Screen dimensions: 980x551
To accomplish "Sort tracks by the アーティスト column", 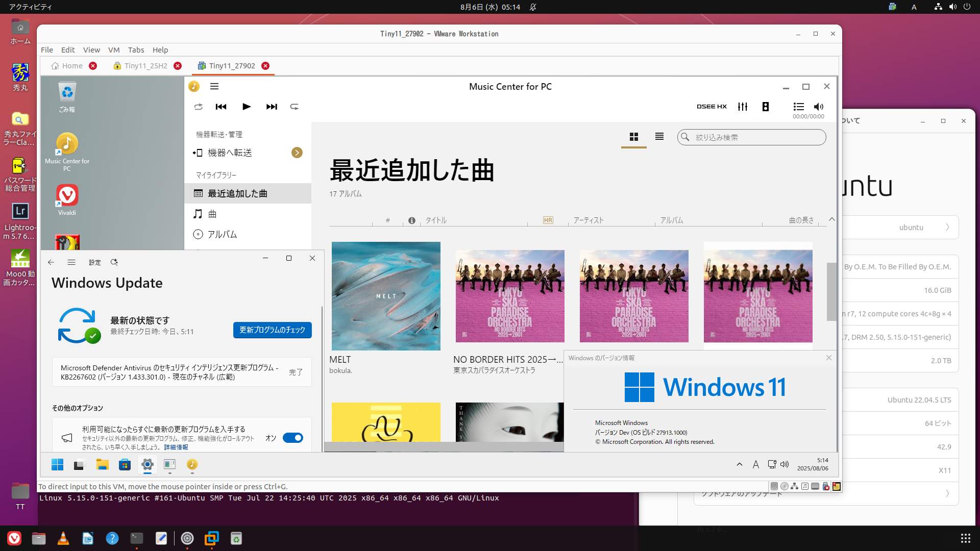I will point(589,220).
